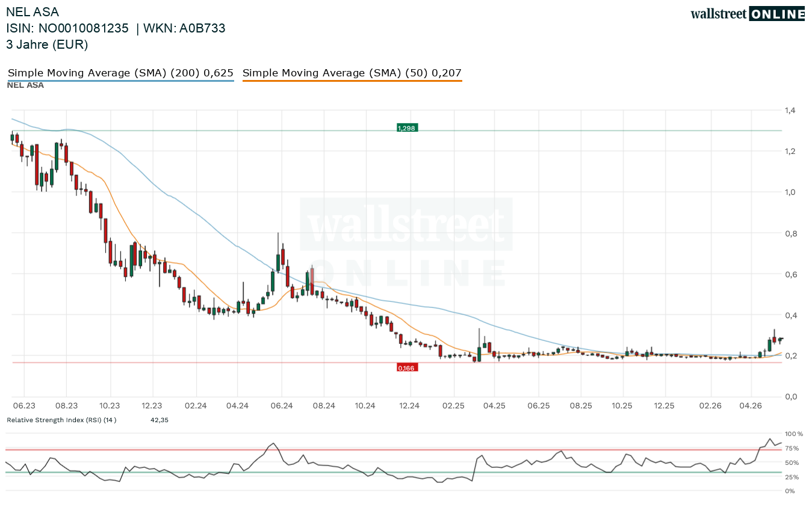
Task: Click the 50 % RSI axis label
Action: point(792,462)
